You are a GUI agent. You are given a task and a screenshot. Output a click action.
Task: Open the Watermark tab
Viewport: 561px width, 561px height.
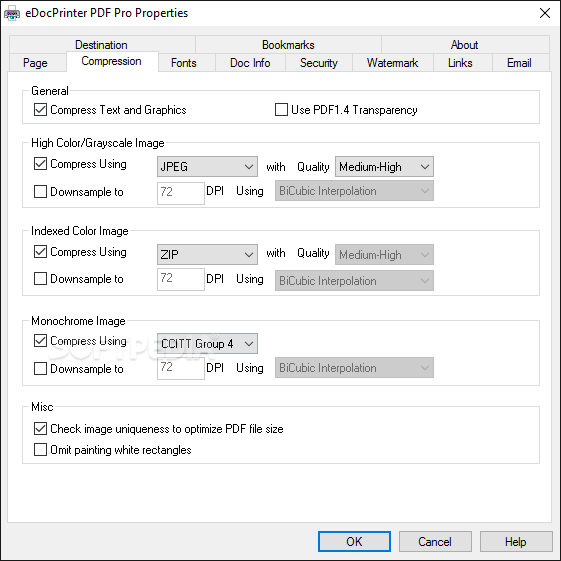point(392,63)
